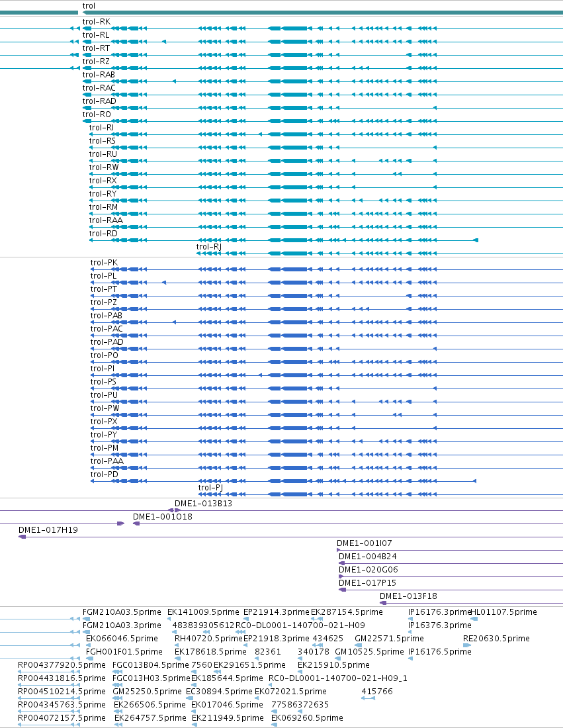Select HL01107.5prime EST label
Screen dimensions: 563x728
tap(503, 612)
